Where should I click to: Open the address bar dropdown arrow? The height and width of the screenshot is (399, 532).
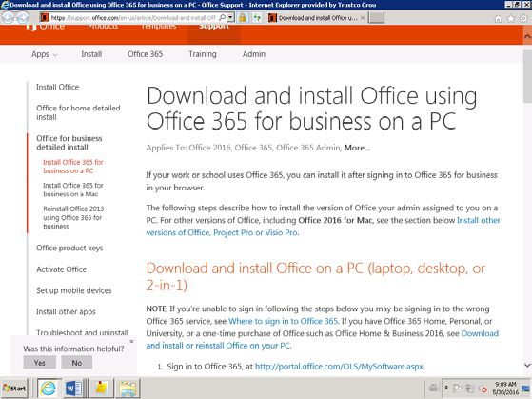coord(230,17)
